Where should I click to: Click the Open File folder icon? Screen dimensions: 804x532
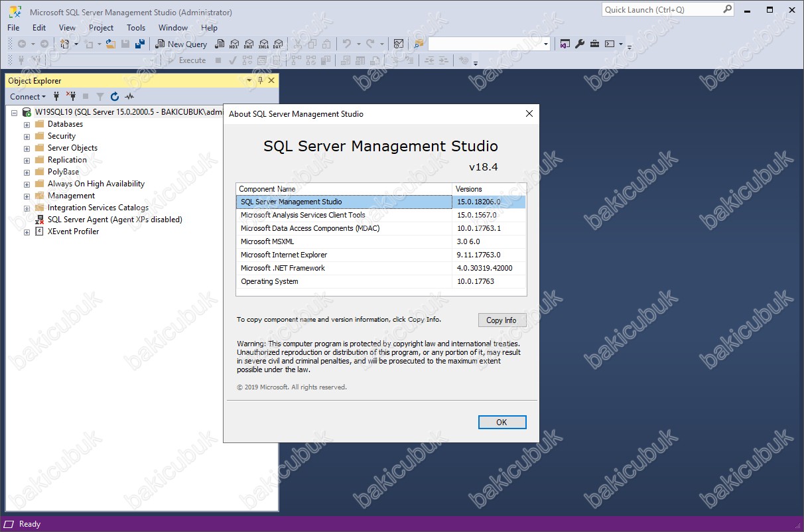pos(111,44)
